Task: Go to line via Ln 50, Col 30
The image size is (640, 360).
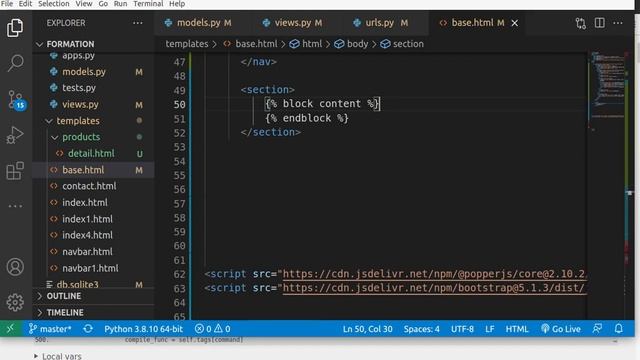Action: pos(367,329)
